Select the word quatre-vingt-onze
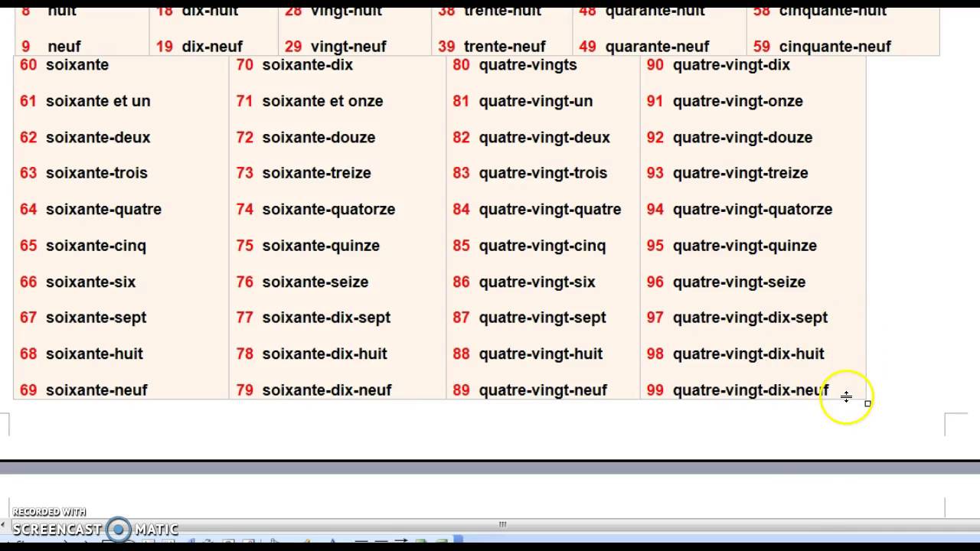 [x=737, y=101]
